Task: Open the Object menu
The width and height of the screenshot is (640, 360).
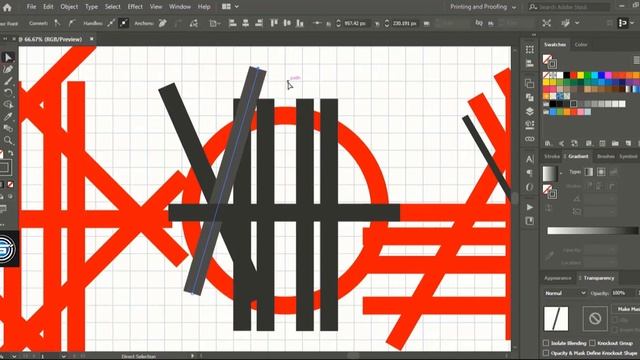Action: (x=69, y=7)
